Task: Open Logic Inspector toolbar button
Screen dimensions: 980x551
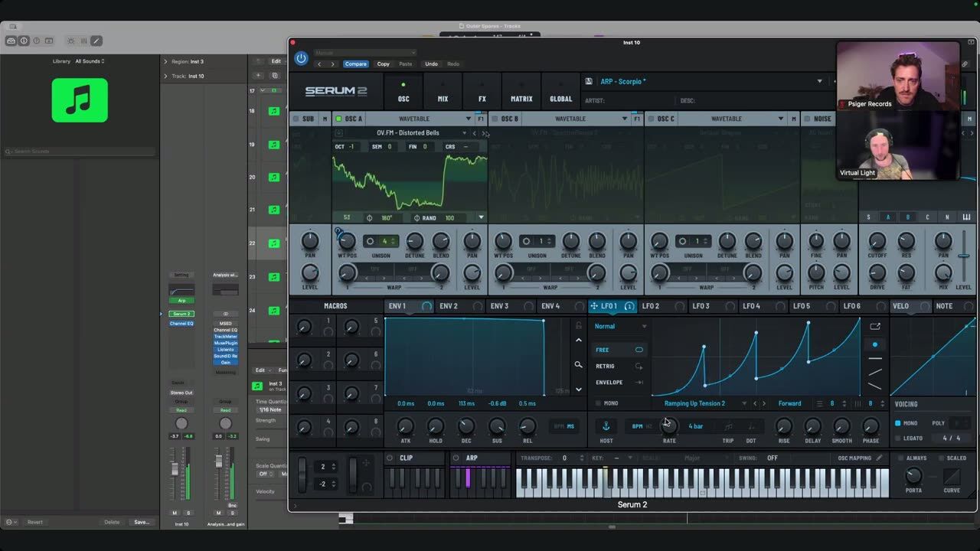Action: (24, 41)
